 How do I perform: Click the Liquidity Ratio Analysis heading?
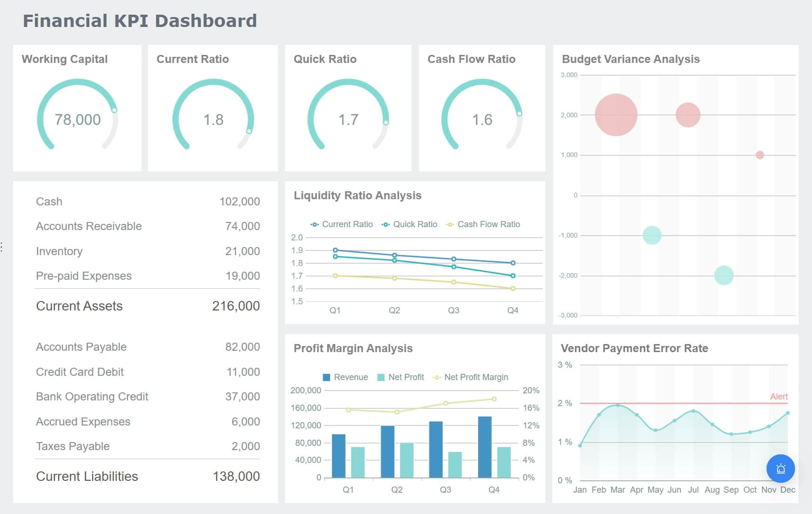click(x=358, y=195)
